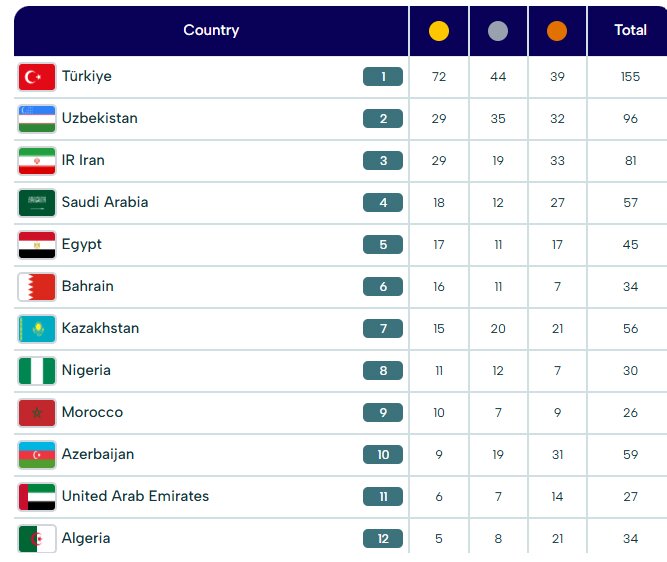
Task: Select the rank 12 badge for Algeria
Action: click(383, 539)
